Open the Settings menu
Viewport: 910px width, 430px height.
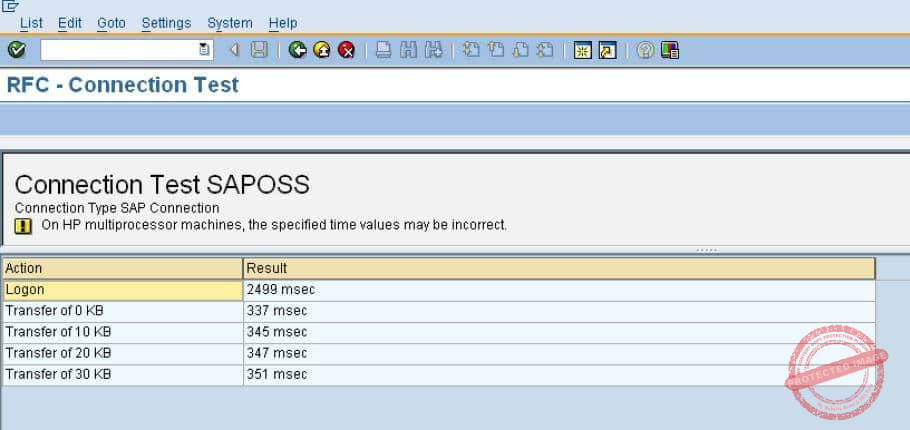[166, 23]
